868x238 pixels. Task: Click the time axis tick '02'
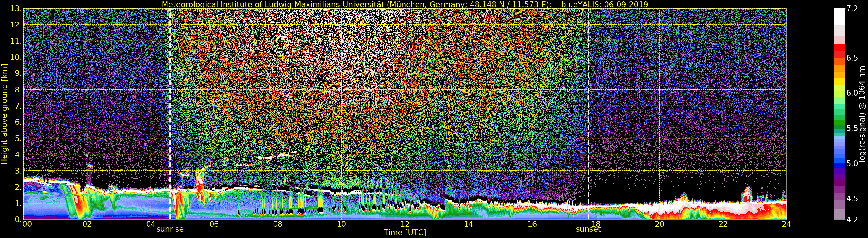pos(87,224)
